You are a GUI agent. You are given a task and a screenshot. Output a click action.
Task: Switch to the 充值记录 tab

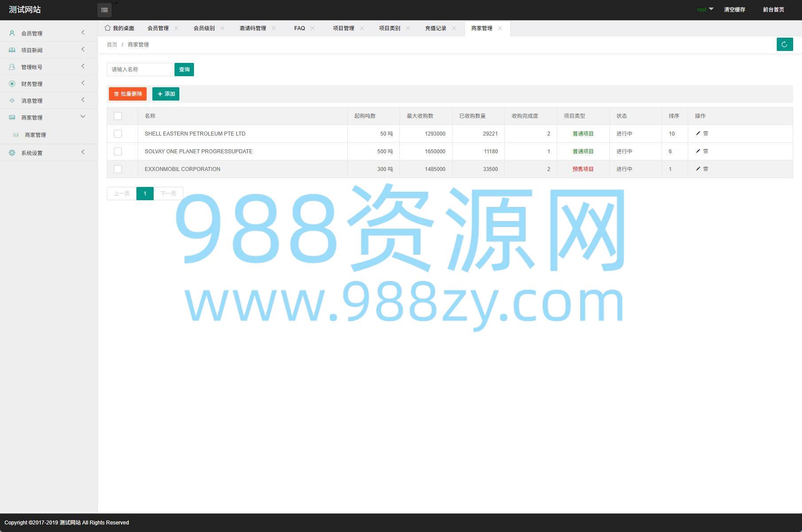(435, 28)
